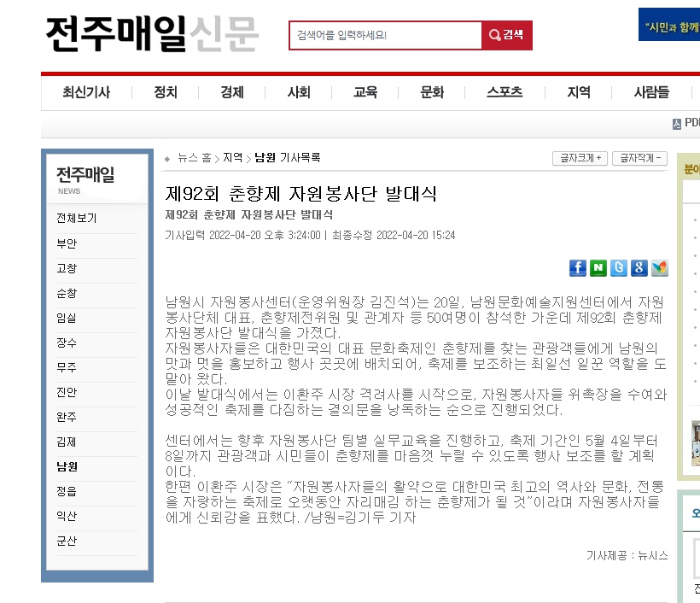Select 전체보기 in the sidebar
Viewport: 700px width, 603px height.
click(x=77, y=219)
